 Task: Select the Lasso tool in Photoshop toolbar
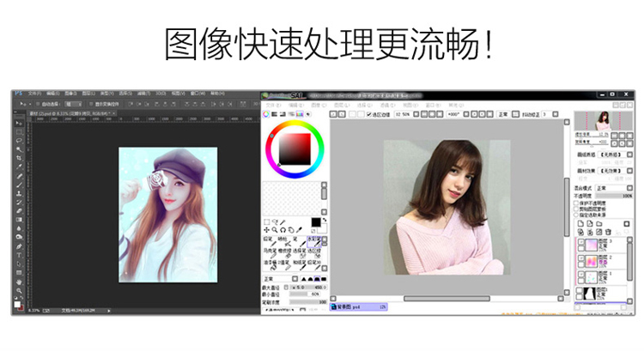tap(19, 141)
